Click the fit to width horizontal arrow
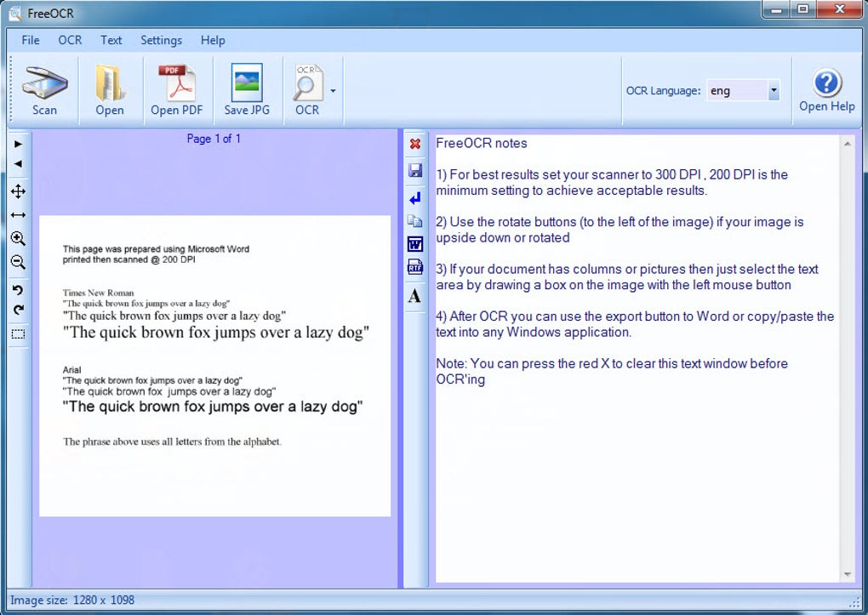This screenshot has height=615, width=868. [x=18, y=214]
